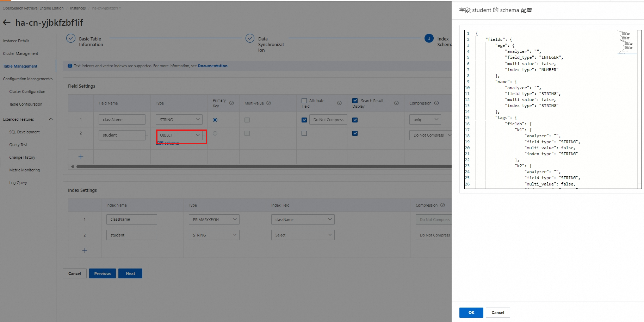Click the plus icon to add an index row
Image resolution: width=644 pixels, height=322 pixels.
85,250
